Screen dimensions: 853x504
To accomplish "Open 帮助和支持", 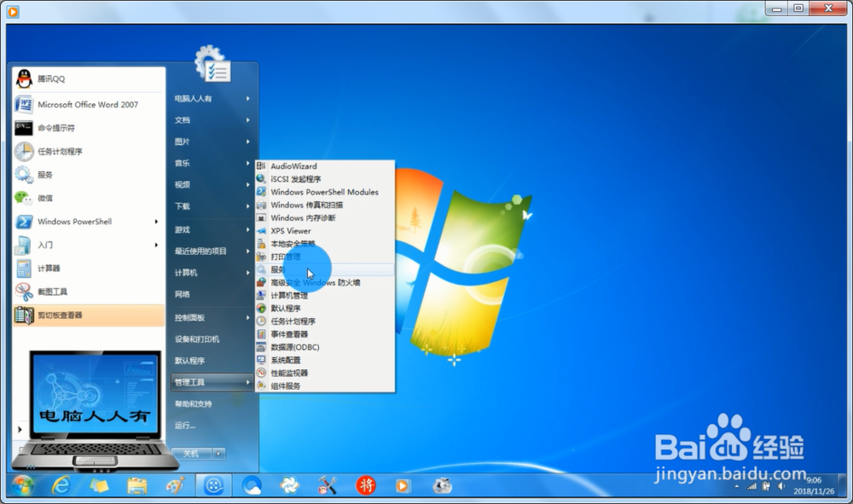I will [212, 403].
